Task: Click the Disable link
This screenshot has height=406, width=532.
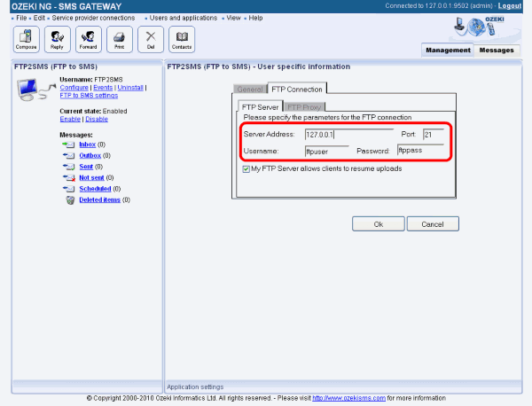Action: tap(97, 119)
